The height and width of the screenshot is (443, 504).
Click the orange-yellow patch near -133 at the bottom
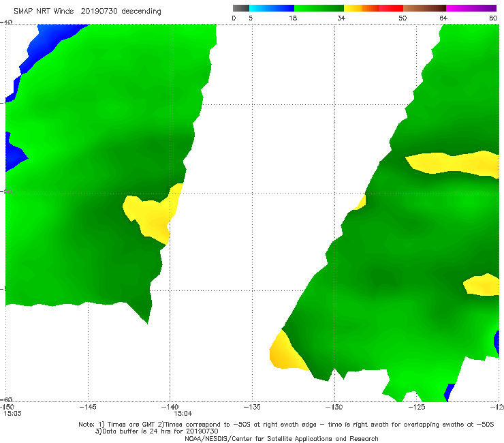click(285, 354)
